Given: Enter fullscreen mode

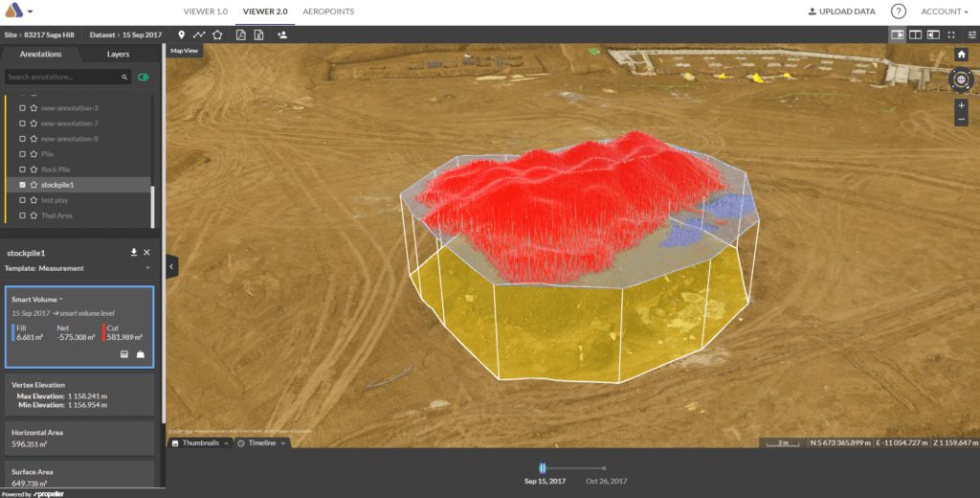Looking at the screenshot, I should click(951, 34).
